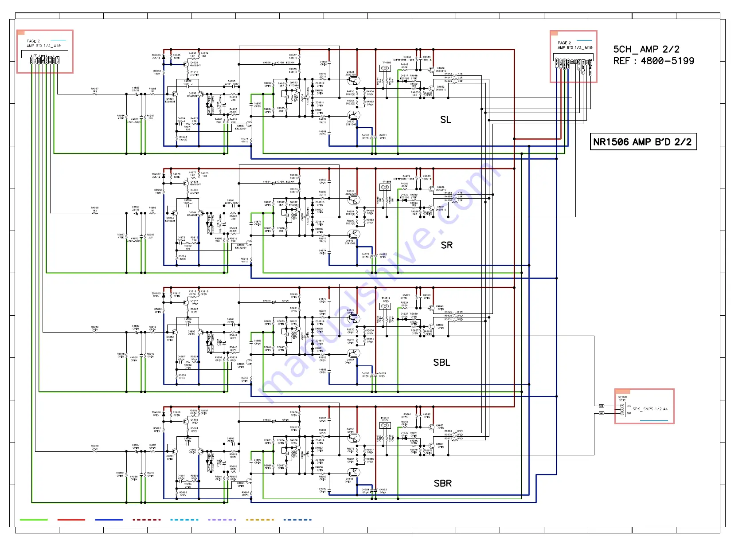This screenshot has width=754, height=560.
Task: Click the AMP B'D 1/2_M10 page reference
Action: point(575,47)
